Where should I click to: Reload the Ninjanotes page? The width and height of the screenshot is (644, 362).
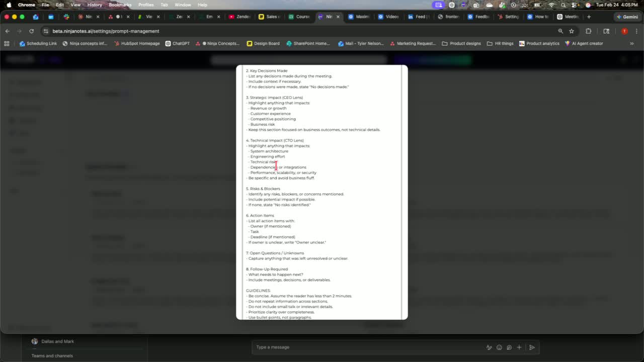click(x=31, y=31)
